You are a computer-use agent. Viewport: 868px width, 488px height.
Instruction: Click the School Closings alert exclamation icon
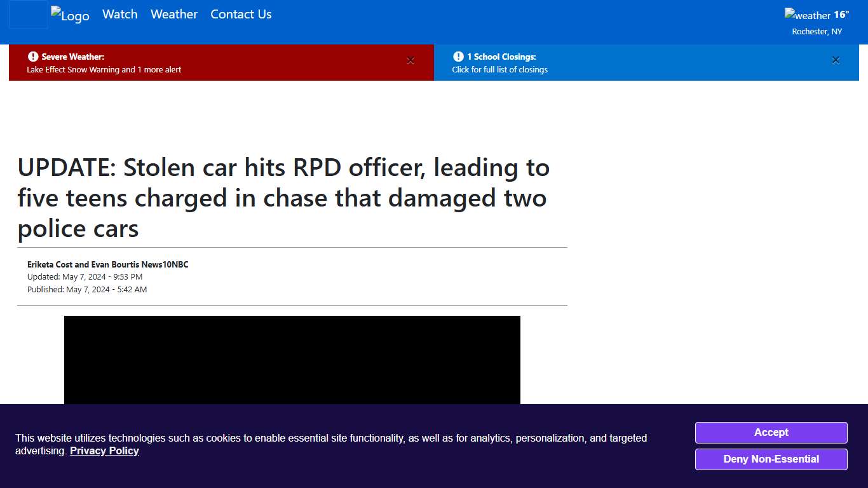[458, 57]
